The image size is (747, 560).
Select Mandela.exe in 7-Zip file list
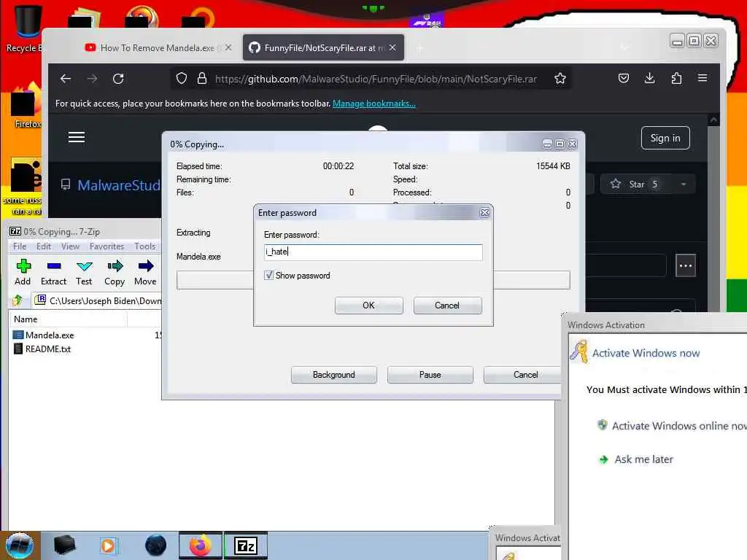[50, 335]
